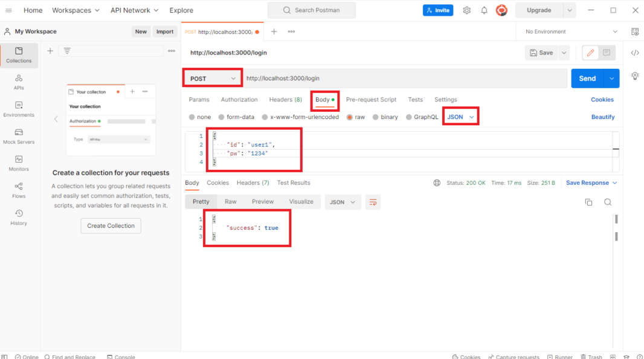
Task: Open the user avatar menu
Action: [501, 10]
